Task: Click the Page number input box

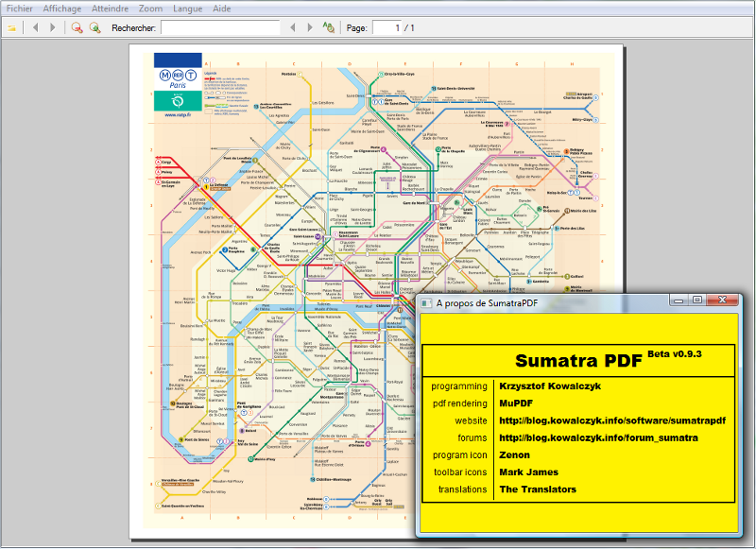Action: click(x=387, y=27)
